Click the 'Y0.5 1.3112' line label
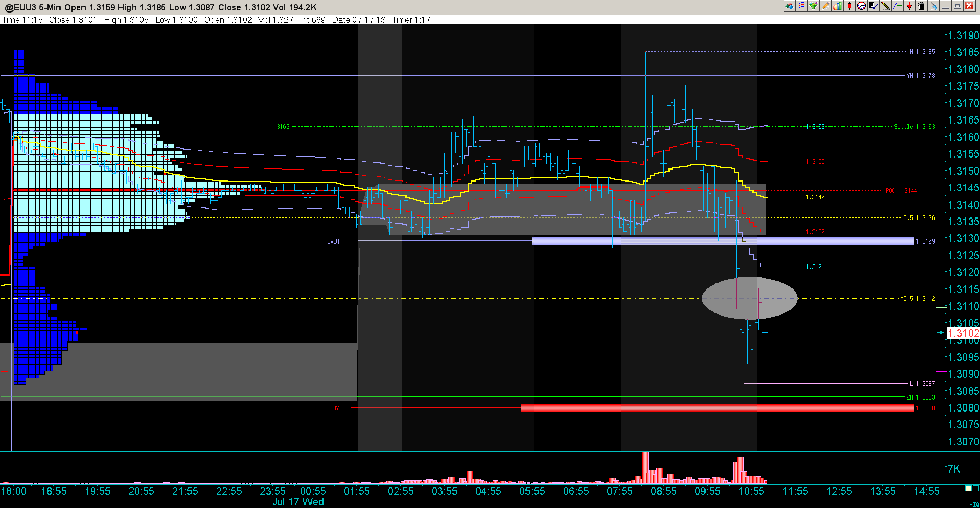The height and width of the screenshot is (508, 980). click(x=917, y=299)
